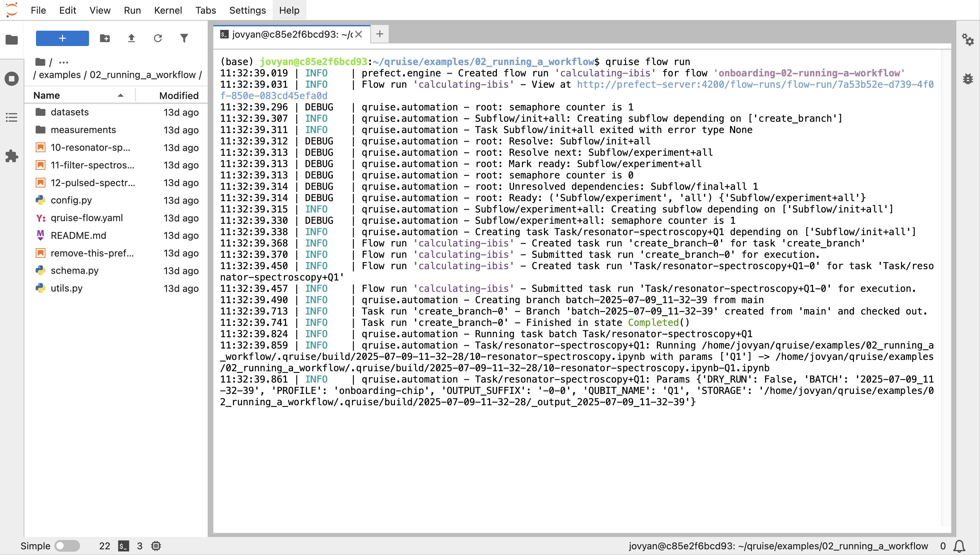Open the Kernel menu
The height and width of the screenshot is (555, 980).
point(168,10)
